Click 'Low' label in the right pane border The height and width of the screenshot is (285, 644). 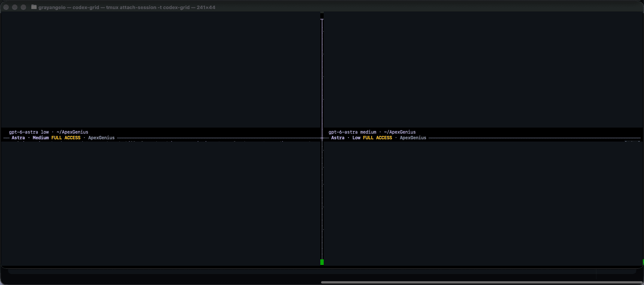357,138
